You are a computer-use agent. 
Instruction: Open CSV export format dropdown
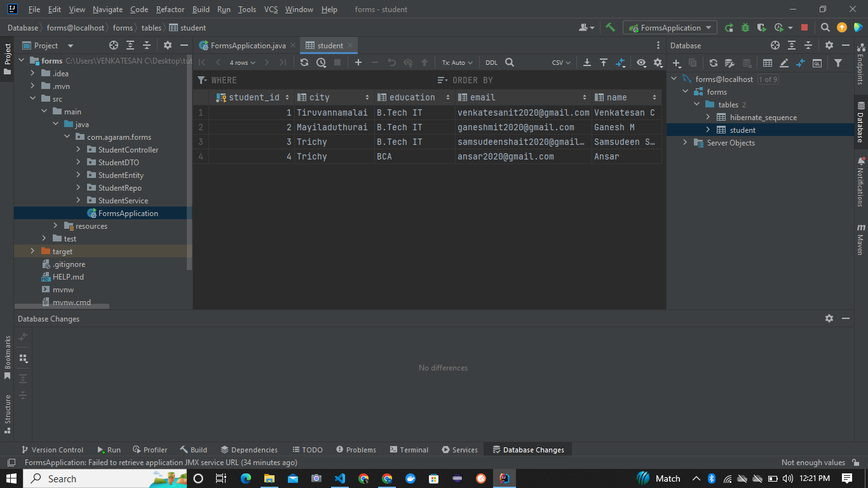pos(561,62)
